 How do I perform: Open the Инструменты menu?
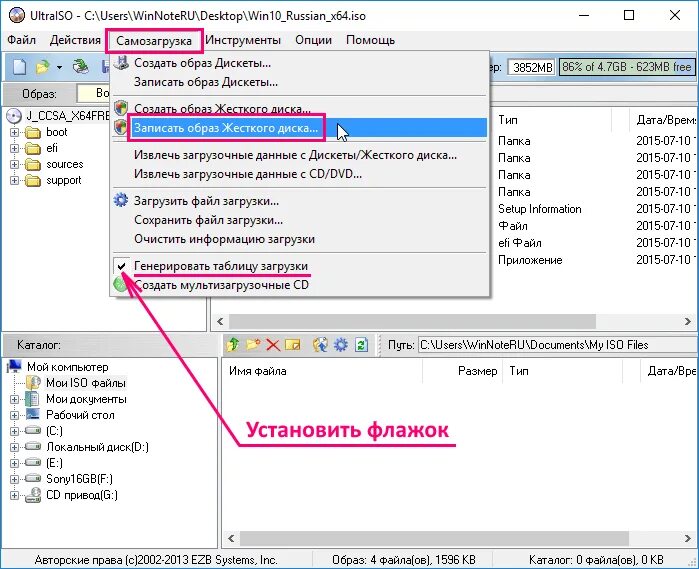(x=243, y=40)
